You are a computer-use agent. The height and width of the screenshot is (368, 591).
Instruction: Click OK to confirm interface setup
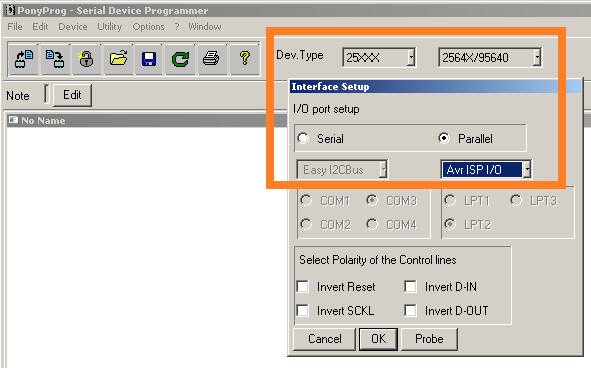[378, 339]
